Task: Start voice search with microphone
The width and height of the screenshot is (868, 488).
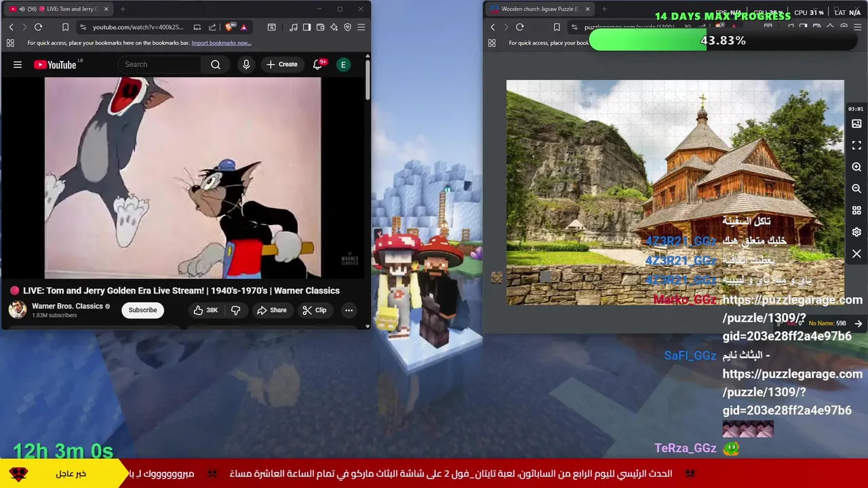Action: pos(246,64)
